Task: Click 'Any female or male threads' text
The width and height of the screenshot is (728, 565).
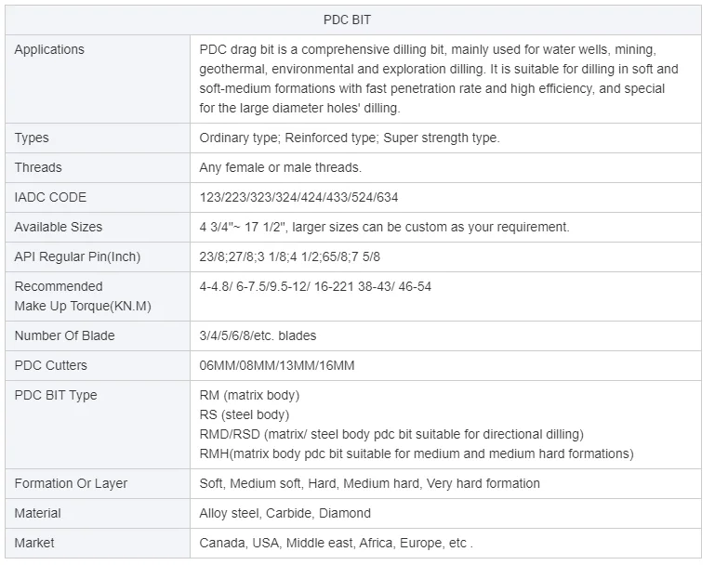Action: point(280,168)
